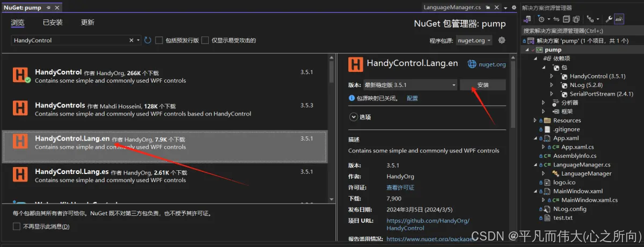The height and width of the screenshot is (247, 644).
Task: Click the globe icon next to nuget.org
Action: coord(472,64)
